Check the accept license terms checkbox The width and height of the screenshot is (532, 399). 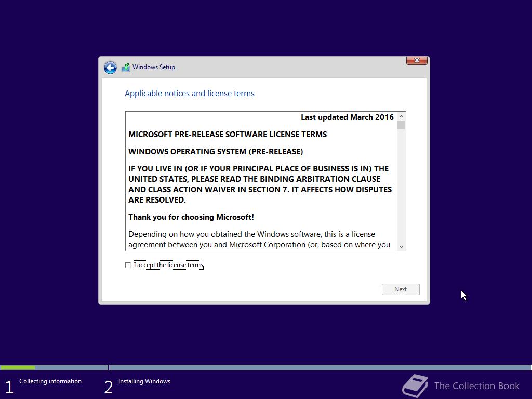click(x=128, y=265)
